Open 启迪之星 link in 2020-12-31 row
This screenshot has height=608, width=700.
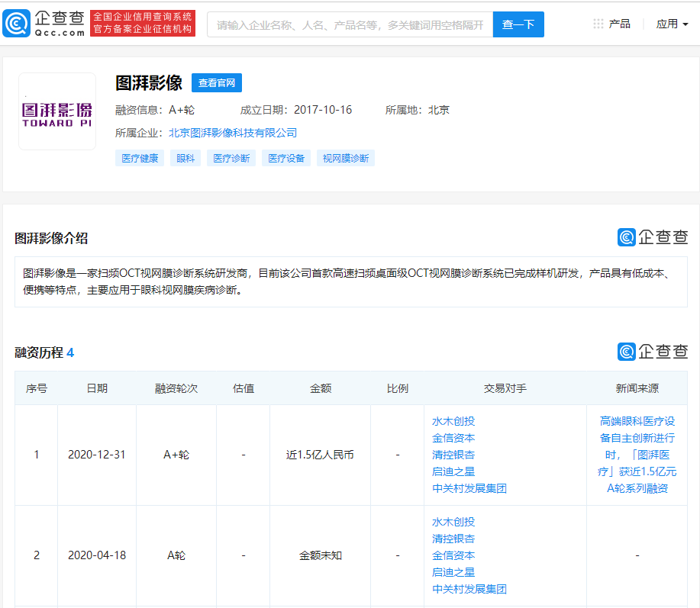(x=453, y=471)
